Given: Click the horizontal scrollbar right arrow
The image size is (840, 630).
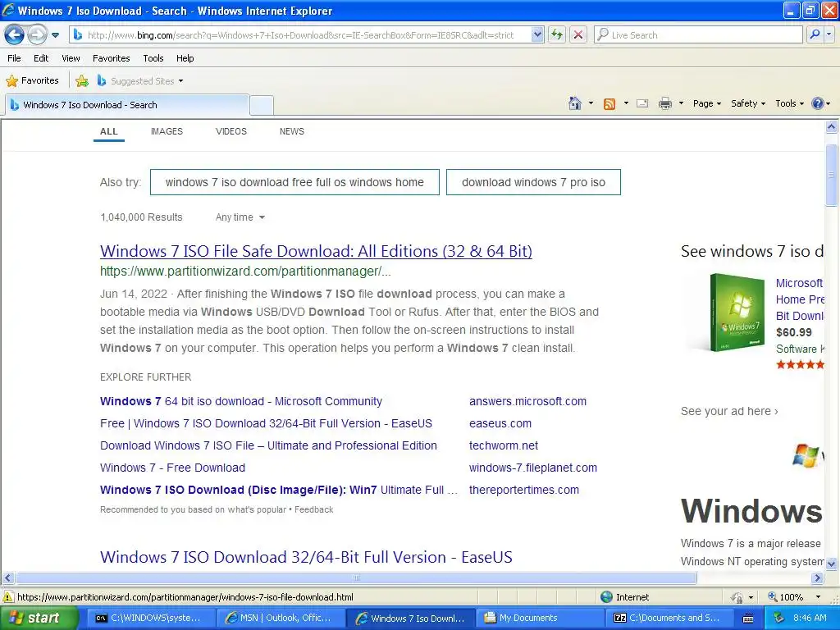Looking at the screenshot, I should click(x=818, y=578).
